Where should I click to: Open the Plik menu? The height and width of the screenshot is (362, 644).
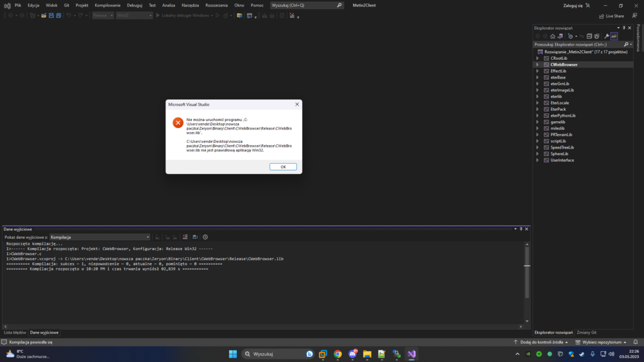point(17,5)
